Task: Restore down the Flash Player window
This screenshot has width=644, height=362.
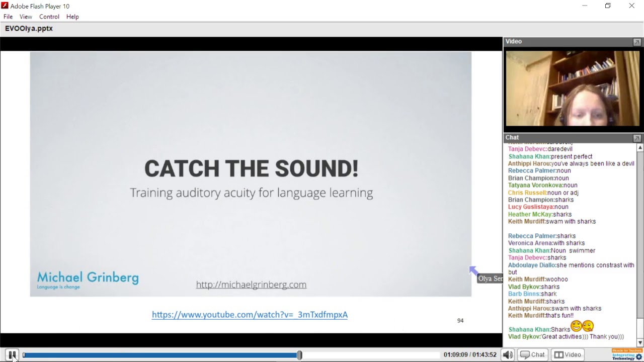Action: tap(608, 6)
